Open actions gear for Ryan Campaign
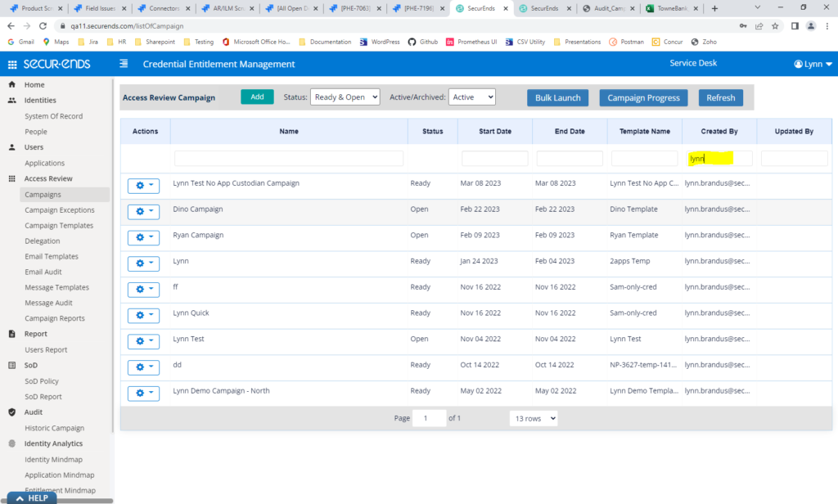838x504 pixels. (144, 237)
